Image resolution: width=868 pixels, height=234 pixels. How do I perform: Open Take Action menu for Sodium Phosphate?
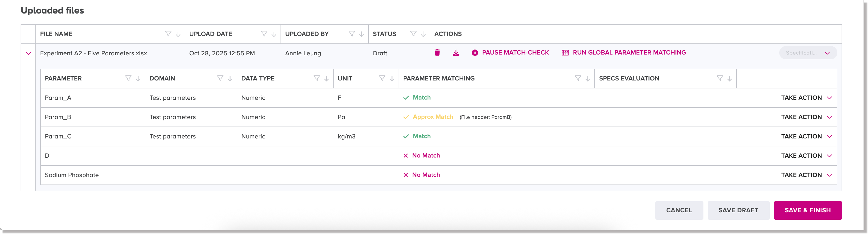tap(806, 175)
